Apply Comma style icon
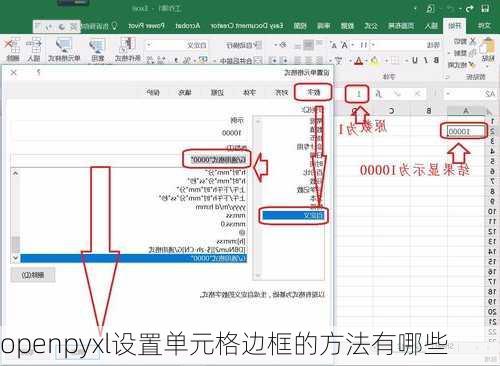 (x=177, y=60)
